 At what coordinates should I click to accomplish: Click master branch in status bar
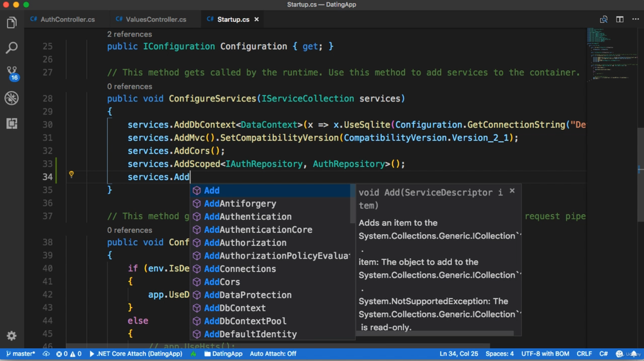coord(21,354)
